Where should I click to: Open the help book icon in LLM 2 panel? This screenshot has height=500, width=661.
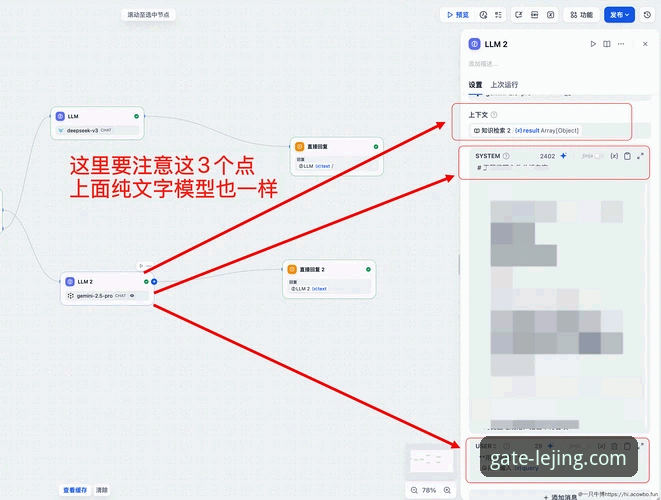pyautogui.click(x=607, y=44)
